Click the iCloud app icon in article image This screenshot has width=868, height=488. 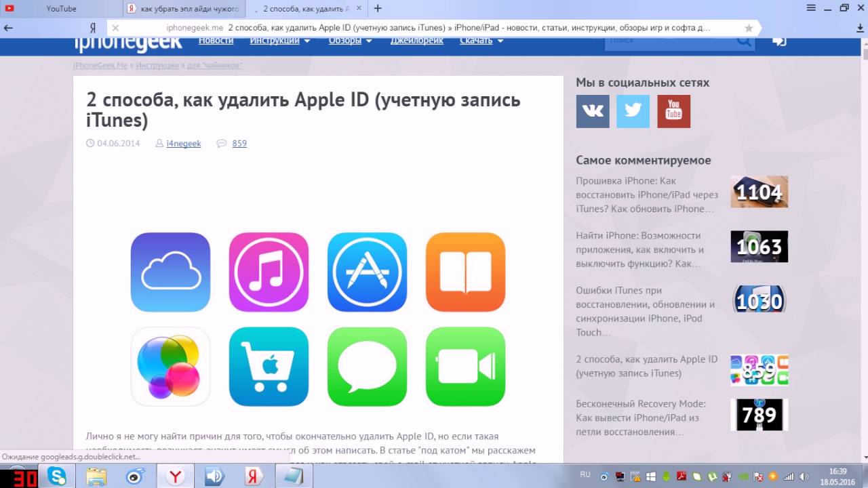(170, 272)
